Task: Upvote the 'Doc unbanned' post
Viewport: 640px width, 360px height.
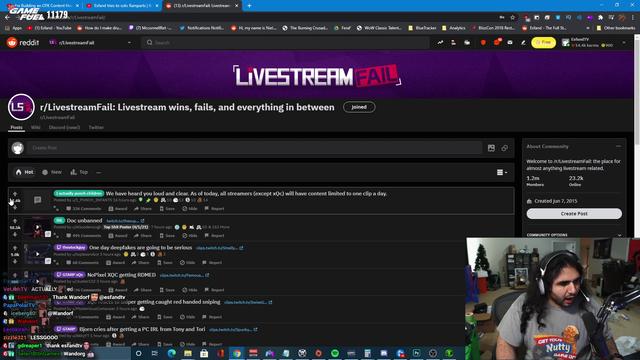Action: pos(15,221)
